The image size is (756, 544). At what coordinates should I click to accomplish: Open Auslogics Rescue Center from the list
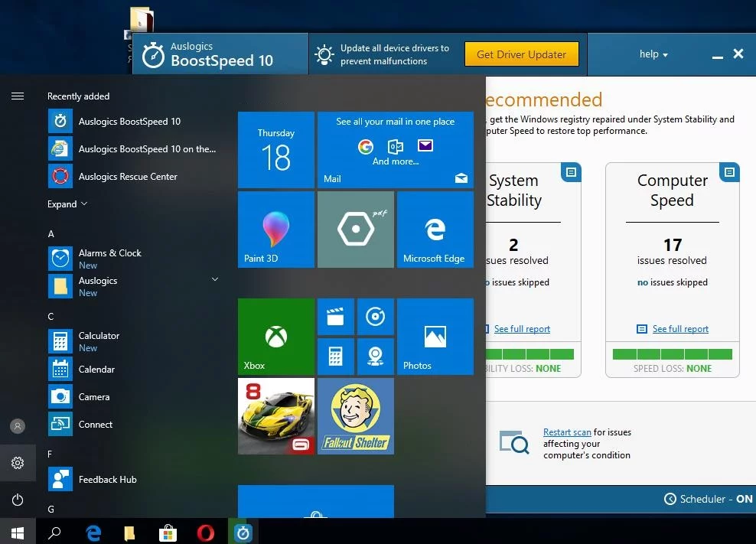pyautogui.click(x=128, y=177)
